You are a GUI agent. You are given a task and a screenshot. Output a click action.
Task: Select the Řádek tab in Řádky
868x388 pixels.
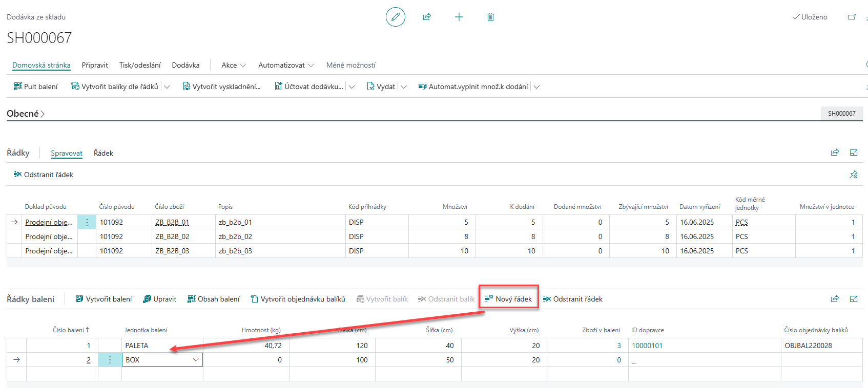[104, 153]
